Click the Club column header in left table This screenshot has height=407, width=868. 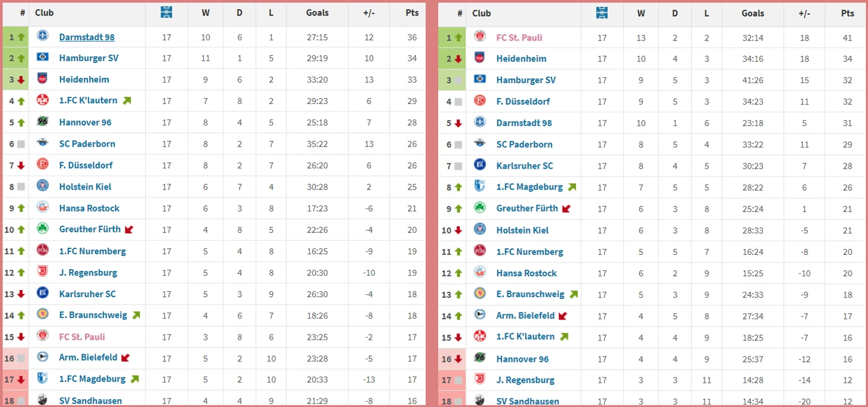point(44,12)
